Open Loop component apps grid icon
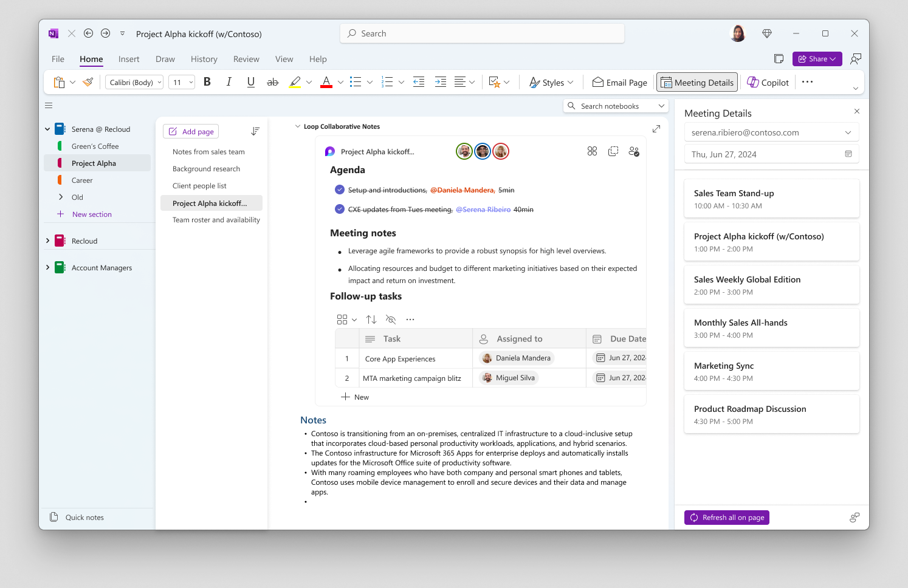The image size is (908, 588). tap(593, 151)
